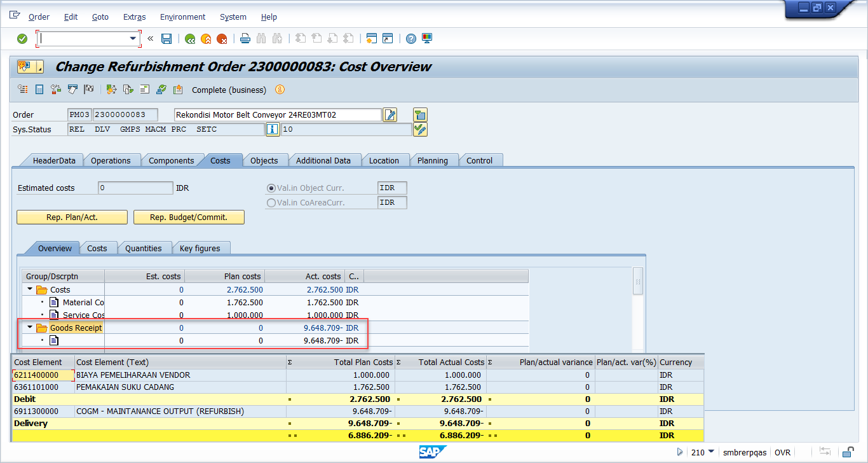Click the Rep. Plan/Act. button
The width and height of the screenshot is (868, 463).
coord(72,218)
